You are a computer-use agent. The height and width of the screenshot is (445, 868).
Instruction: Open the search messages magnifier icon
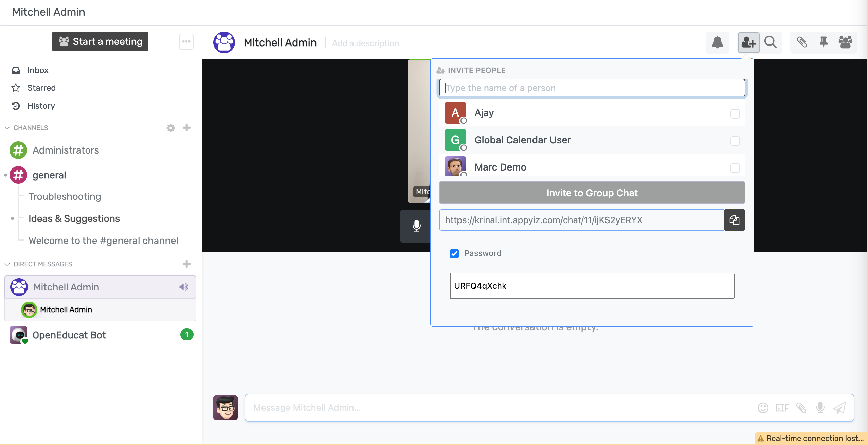771,42
